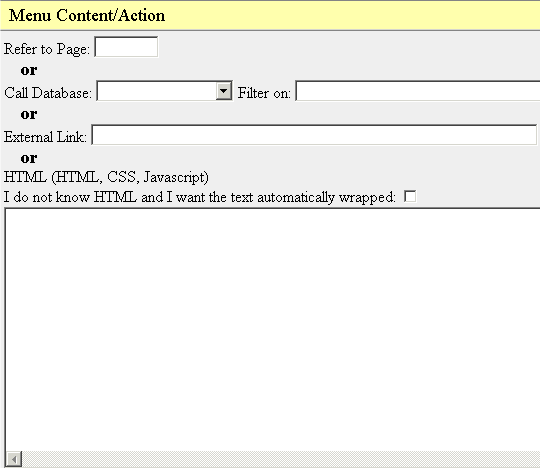This screenshot has height=468, width=540.
Task: Click the Filter on label
Action: (x=264, y=93)
